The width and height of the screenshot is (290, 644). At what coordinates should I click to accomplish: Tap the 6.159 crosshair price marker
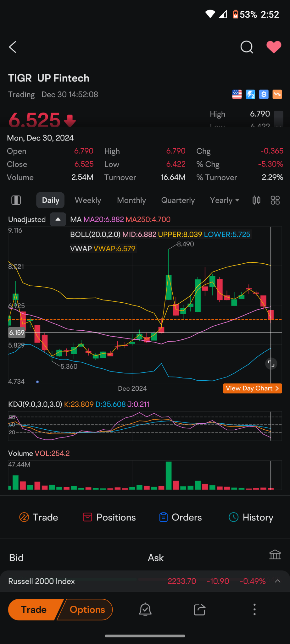tap(17, 333)
